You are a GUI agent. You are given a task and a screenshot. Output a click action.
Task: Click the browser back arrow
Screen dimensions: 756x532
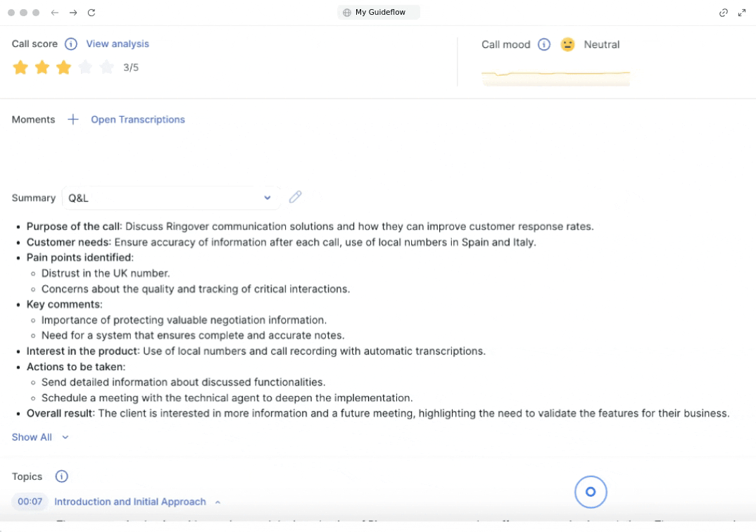(55, 13)
